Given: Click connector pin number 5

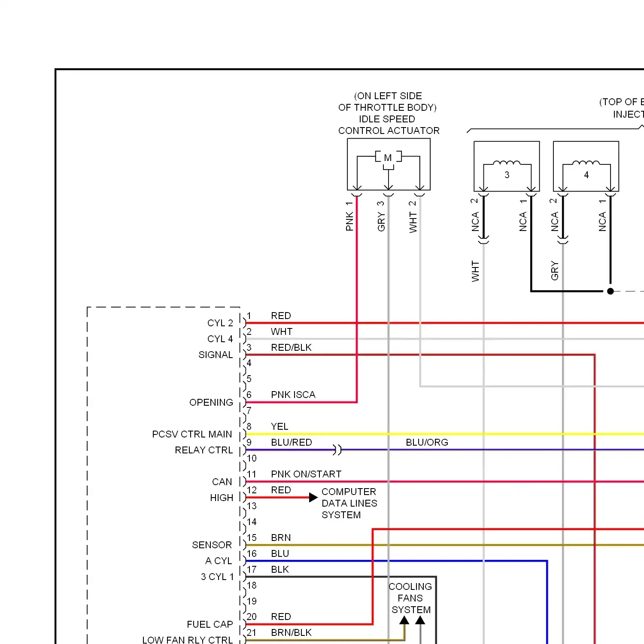Looking at the screenshot, I should pos(249,379).
